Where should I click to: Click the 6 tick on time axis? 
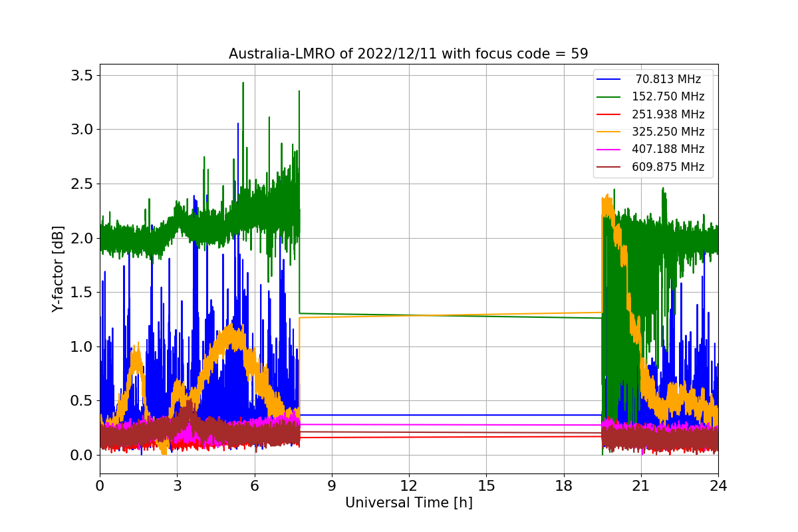(254, 486)
